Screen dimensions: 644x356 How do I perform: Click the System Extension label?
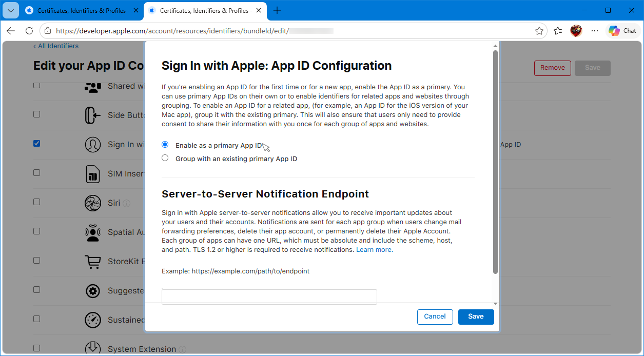point(142,349)
